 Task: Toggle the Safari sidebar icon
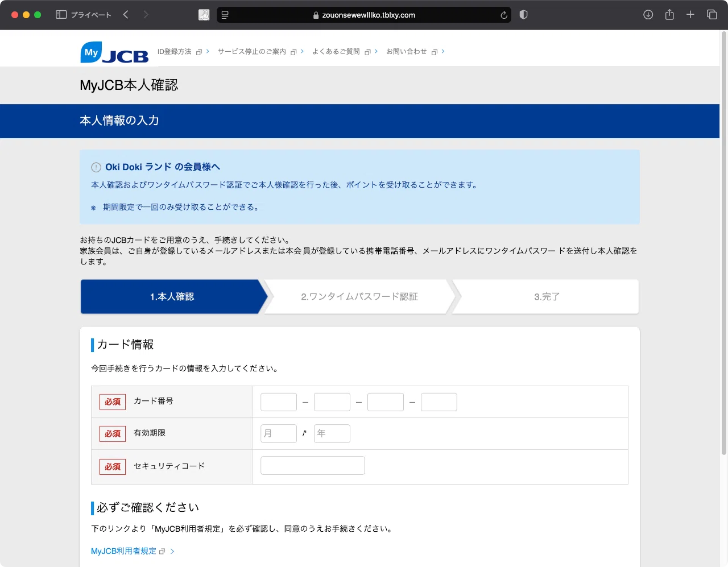click(61, 15)
